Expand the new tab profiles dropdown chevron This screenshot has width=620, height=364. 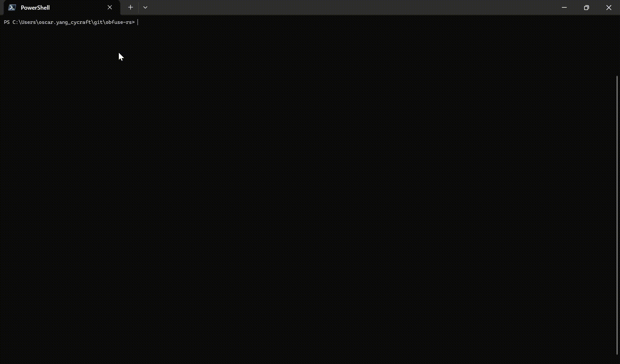(145, 7)
